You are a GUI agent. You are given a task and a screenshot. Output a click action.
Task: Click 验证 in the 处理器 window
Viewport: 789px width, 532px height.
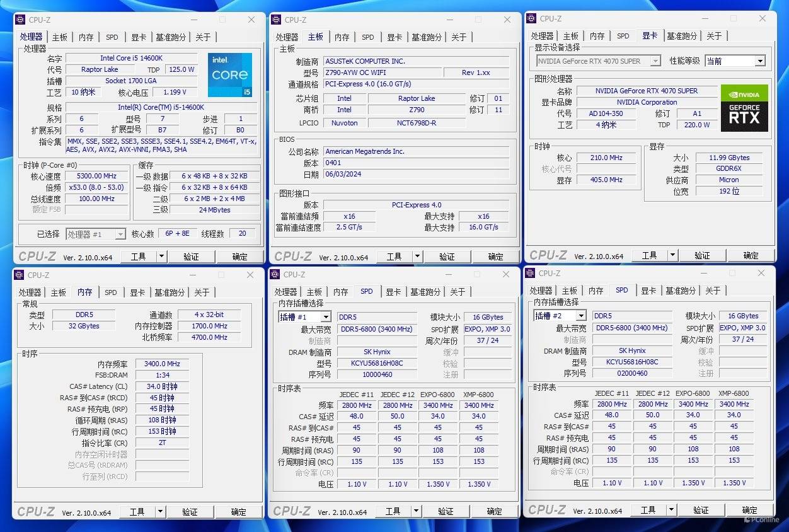coord(191,257)
